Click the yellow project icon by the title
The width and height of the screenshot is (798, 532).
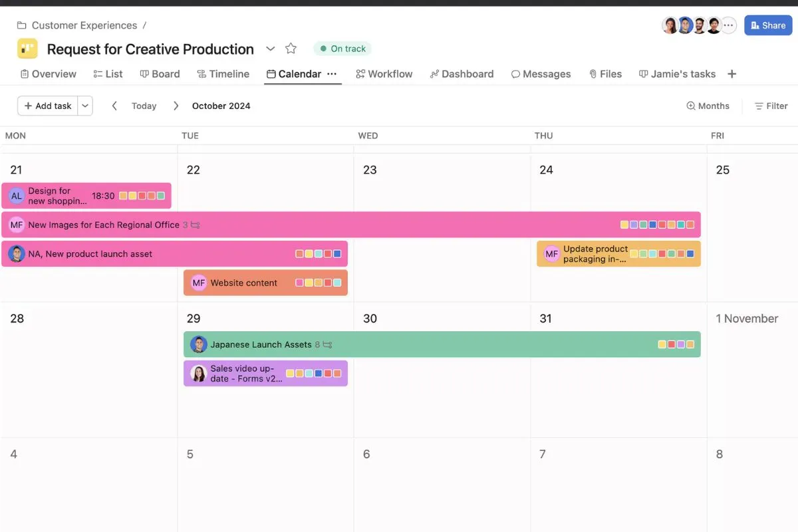(x=27, y=48)
